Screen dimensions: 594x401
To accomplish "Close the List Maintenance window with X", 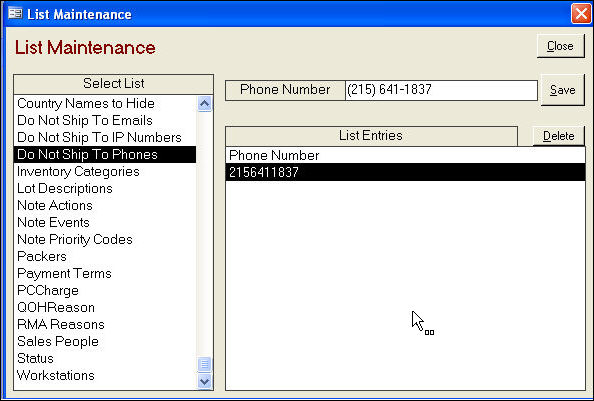I will [x=580, y=14].
